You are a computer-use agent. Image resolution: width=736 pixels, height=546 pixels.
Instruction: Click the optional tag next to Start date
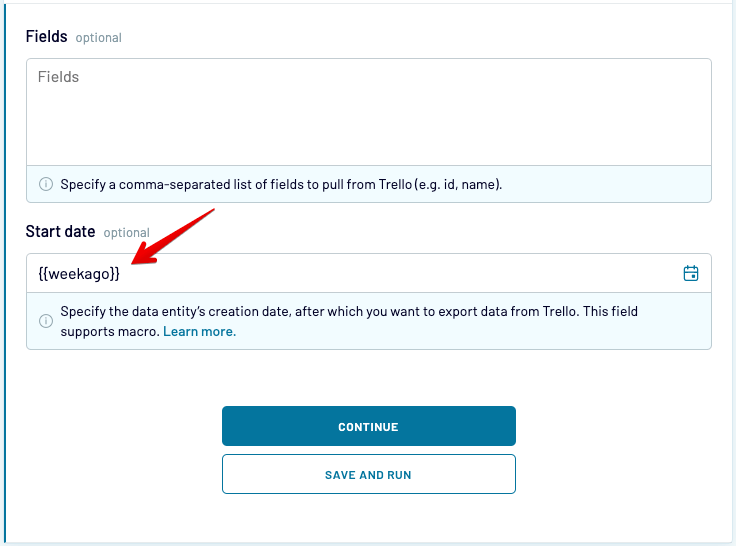point(126,233)
